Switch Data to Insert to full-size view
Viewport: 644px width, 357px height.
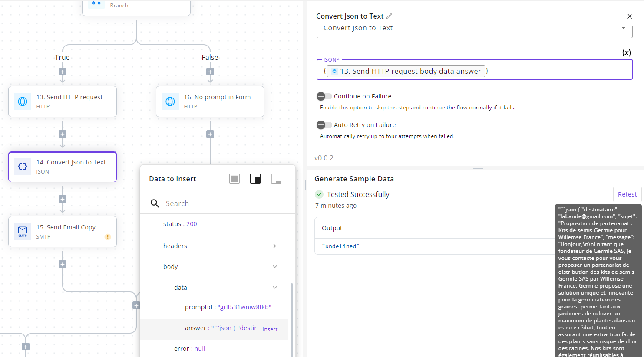point(234,179)
